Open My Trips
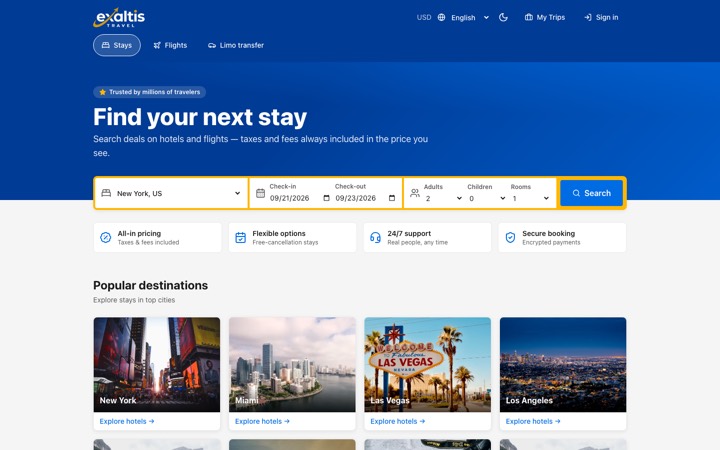 545,17
